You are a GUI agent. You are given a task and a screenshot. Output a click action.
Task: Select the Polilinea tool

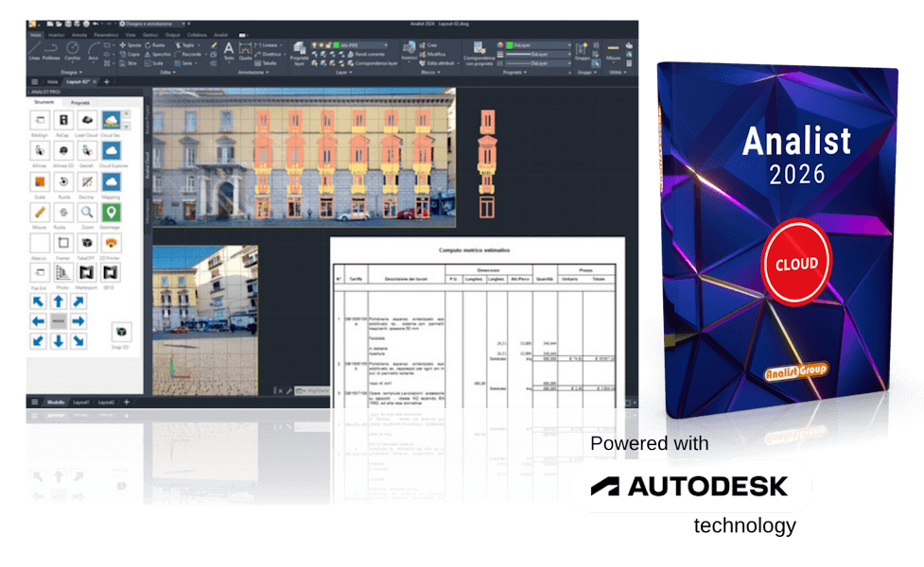(x=51, y=51)
